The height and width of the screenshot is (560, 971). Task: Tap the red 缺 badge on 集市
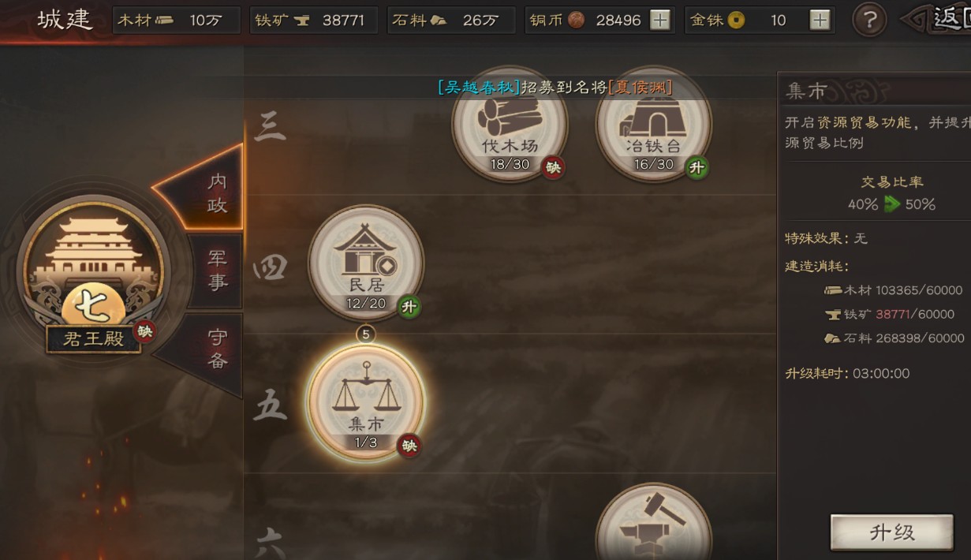[x=409, y=446]
